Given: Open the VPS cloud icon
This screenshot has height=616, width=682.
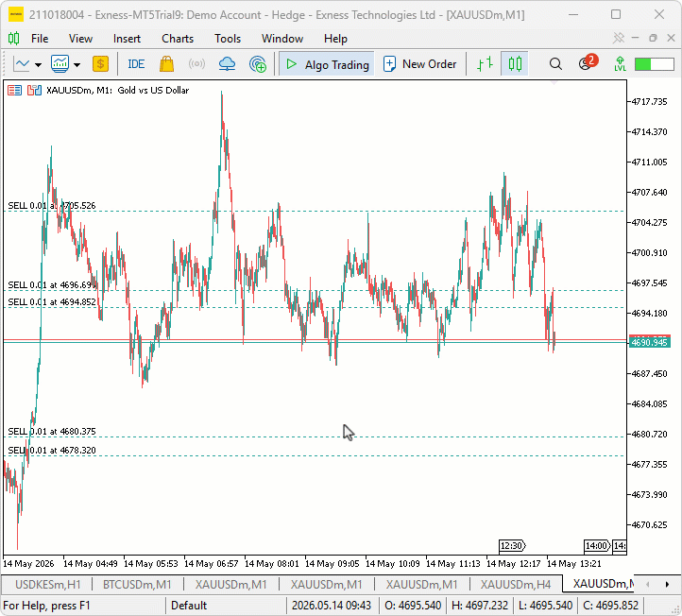Looking at the screenshot, I should click(227, 64).
